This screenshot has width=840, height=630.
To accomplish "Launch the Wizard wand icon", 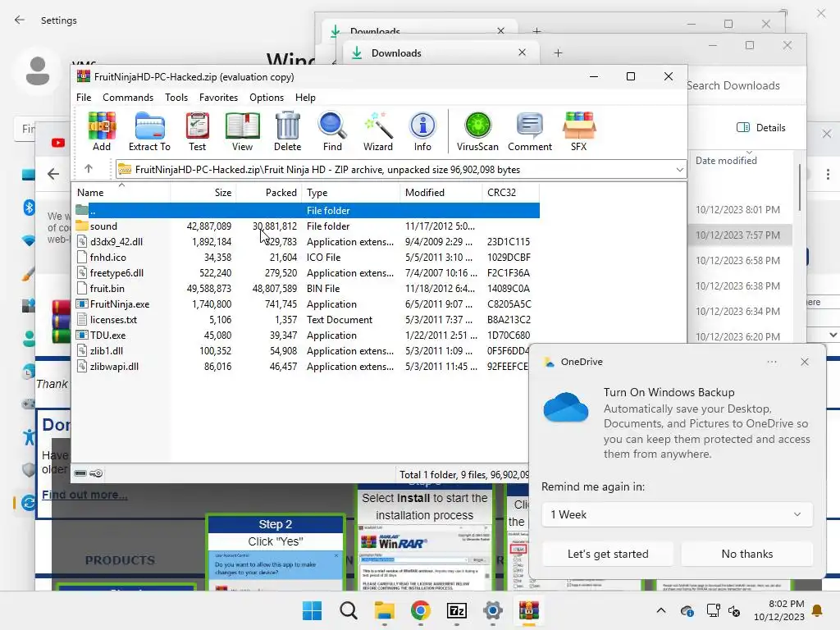I will [378, 132].
